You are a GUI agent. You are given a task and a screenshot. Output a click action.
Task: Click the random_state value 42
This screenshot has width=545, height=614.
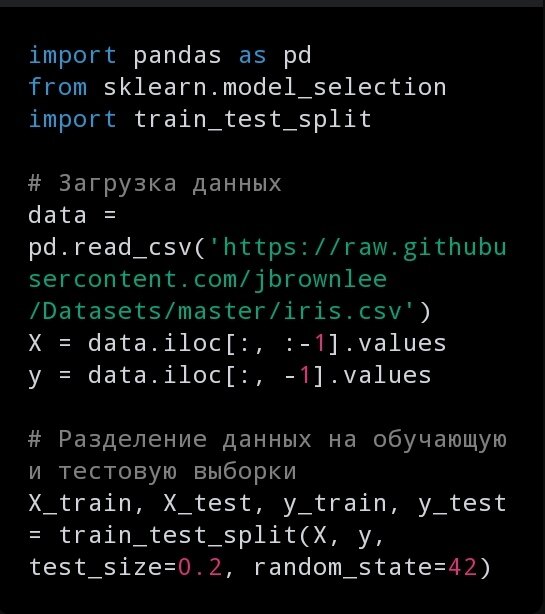pyautogui.click(x=462, y=567)
